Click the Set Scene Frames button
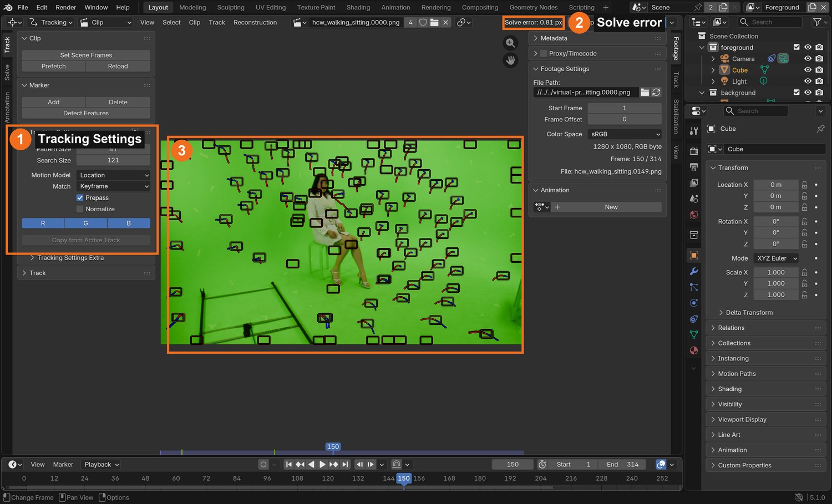Screen dimensions: 832x504 click(86, 55)
